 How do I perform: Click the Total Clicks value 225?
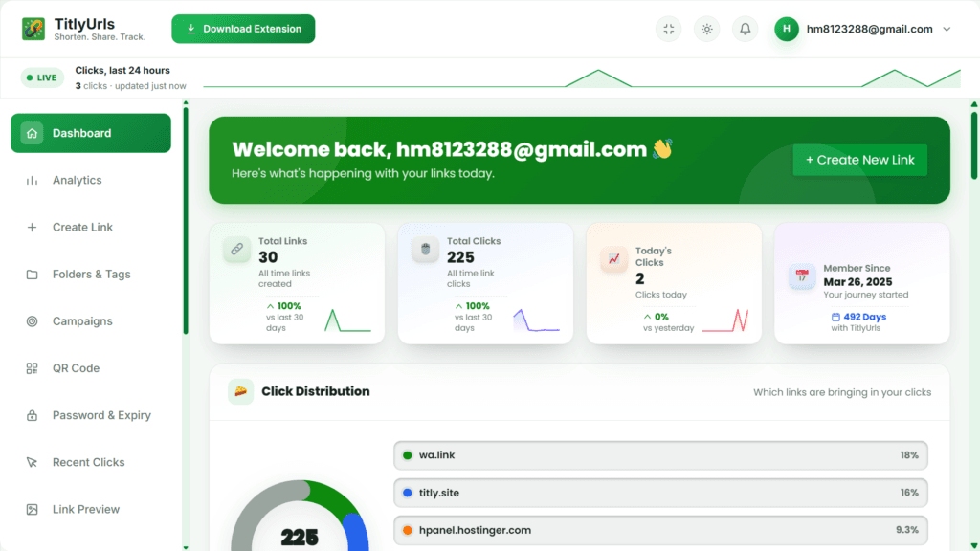[460, 257]
